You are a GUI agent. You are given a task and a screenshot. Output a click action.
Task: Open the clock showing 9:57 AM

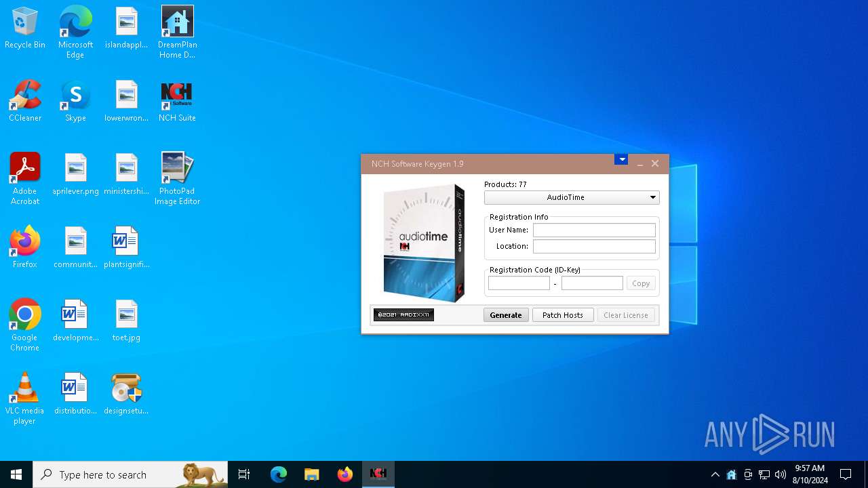[810, 474]
